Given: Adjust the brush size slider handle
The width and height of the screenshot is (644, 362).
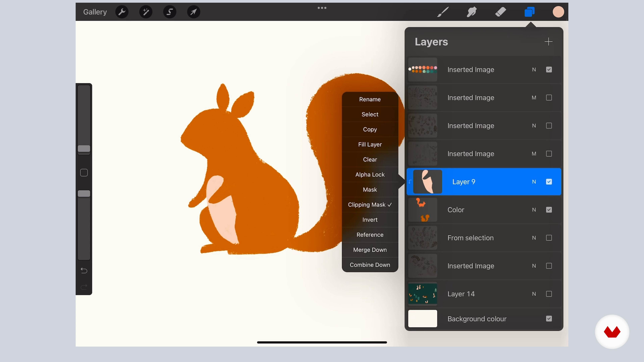Looking at the screenshot, I should 84,149.
